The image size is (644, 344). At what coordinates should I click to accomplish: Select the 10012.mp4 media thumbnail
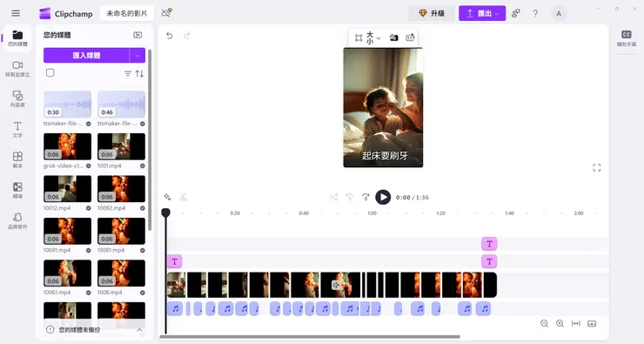(67, 189)
